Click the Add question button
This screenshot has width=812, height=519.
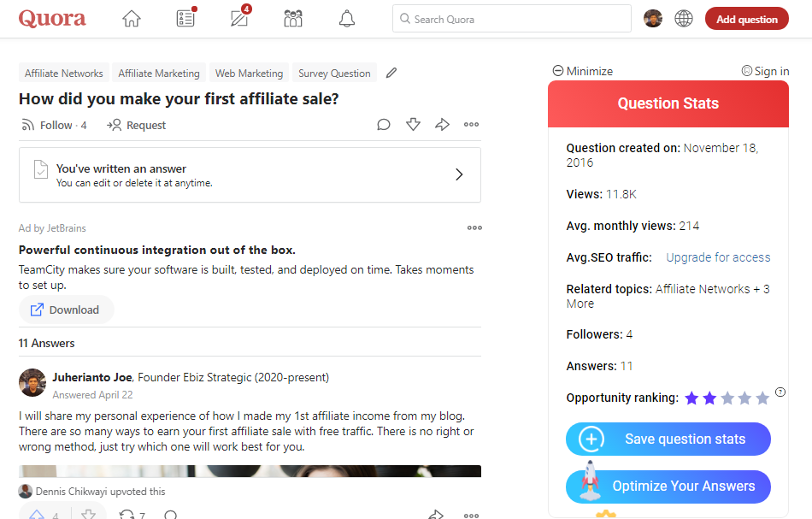point(746,18)
